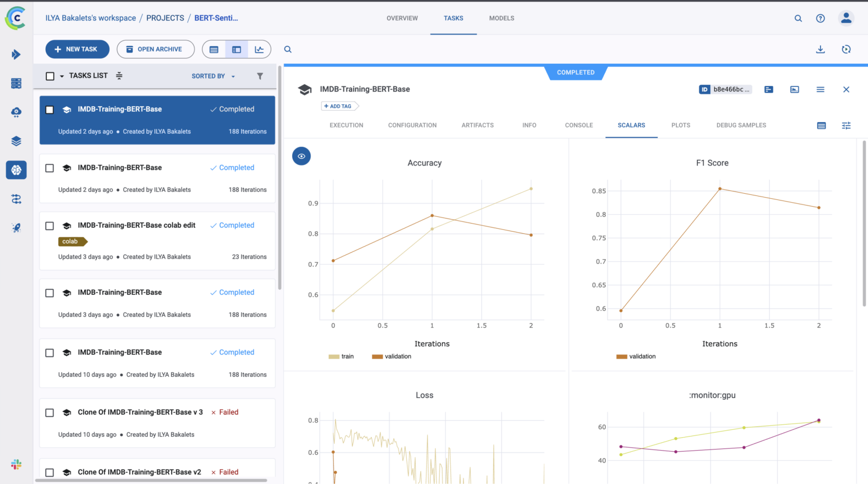868x484 pixels.
Task: Toggle the blue eye hide/show graphs button
Action: (x=301, y=156)
